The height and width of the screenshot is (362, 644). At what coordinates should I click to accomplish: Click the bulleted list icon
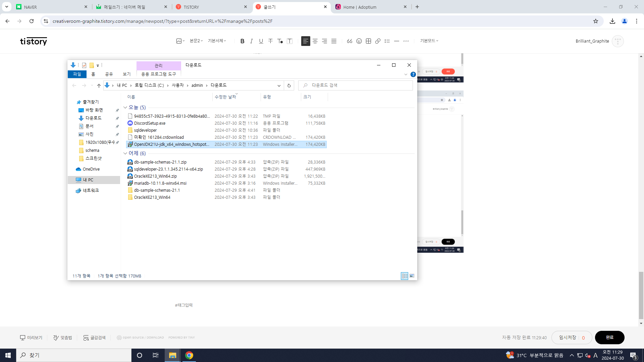point(387,41)
